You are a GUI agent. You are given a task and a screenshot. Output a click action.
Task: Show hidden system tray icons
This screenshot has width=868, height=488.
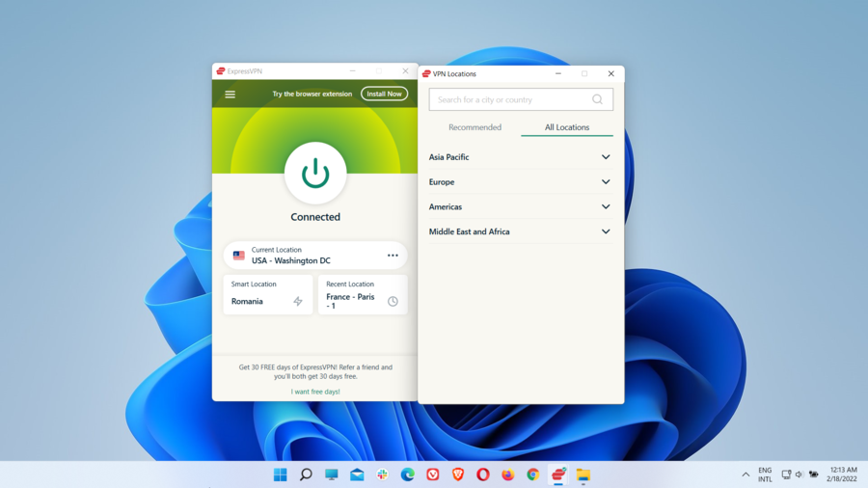[x=746, y=474]
